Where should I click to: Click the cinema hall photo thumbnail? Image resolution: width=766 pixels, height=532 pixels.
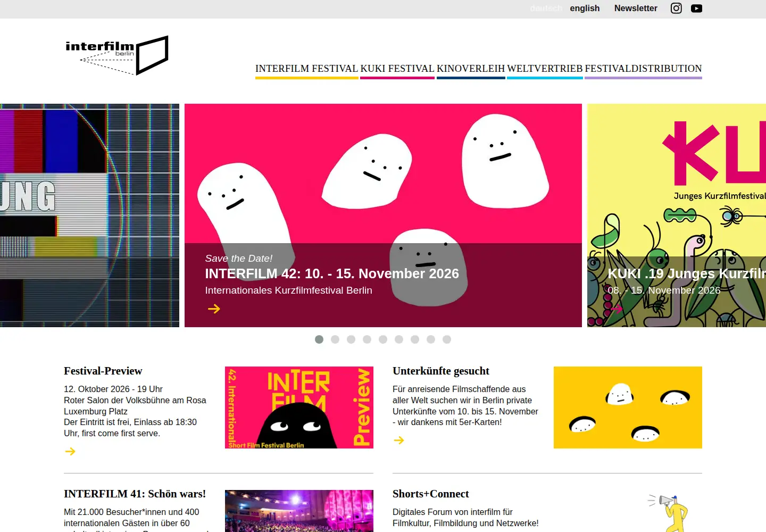299,511
